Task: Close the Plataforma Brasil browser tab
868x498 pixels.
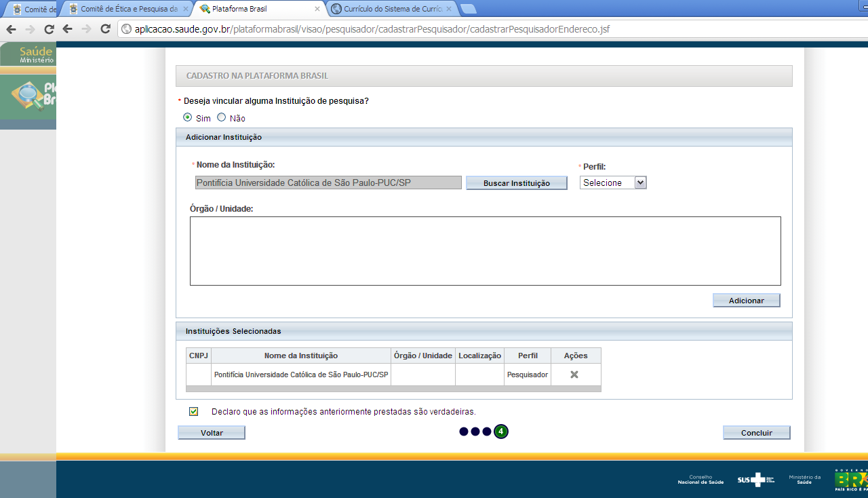Action: (x=317, y=9)
